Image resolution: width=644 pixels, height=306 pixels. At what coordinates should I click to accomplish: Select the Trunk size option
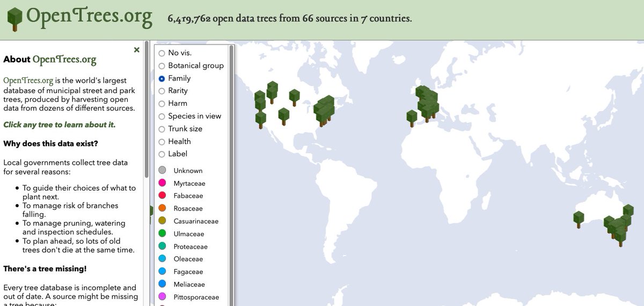(162, 129)
